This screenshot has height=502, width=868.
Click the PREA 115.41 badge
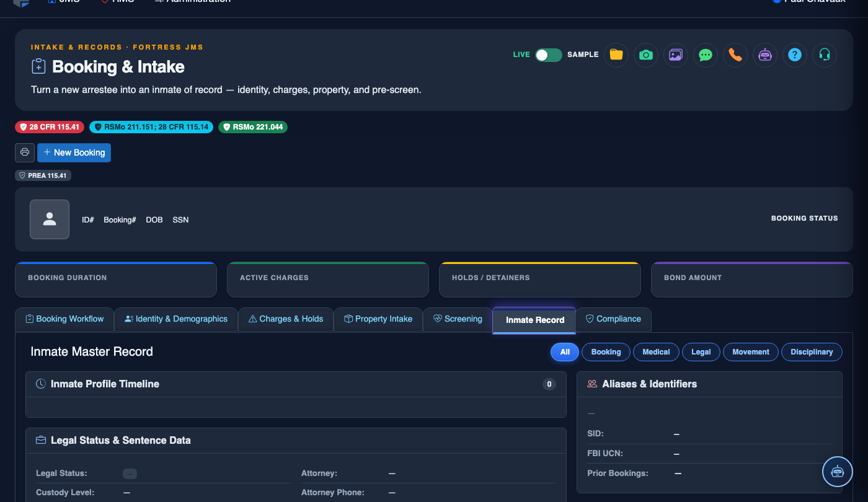click(43, 175)
